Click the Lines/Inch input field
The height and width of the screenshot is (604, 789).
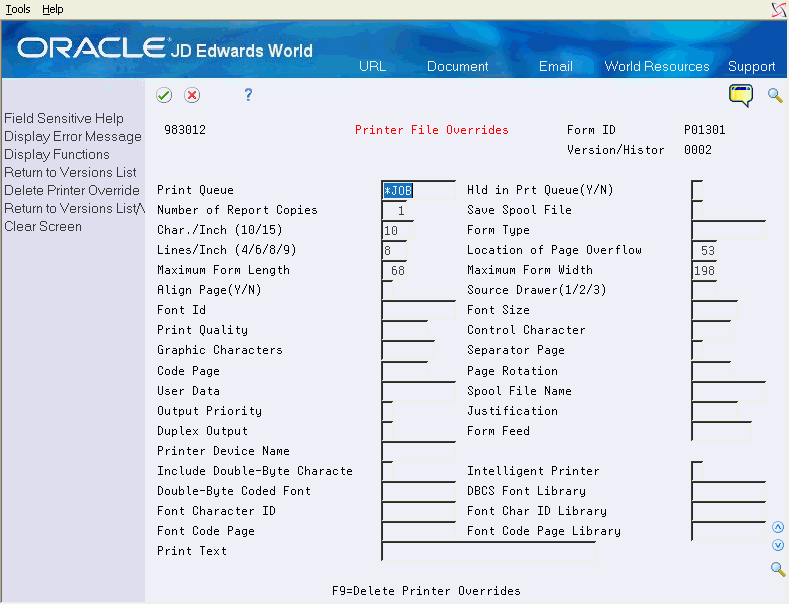click(x=394, y=250)
